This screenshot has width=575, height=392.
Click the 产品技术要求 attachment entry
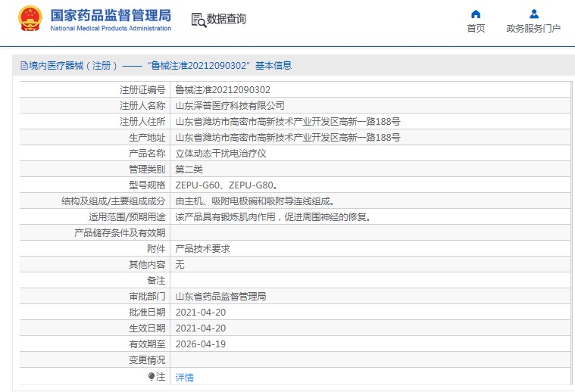[202, 249]
